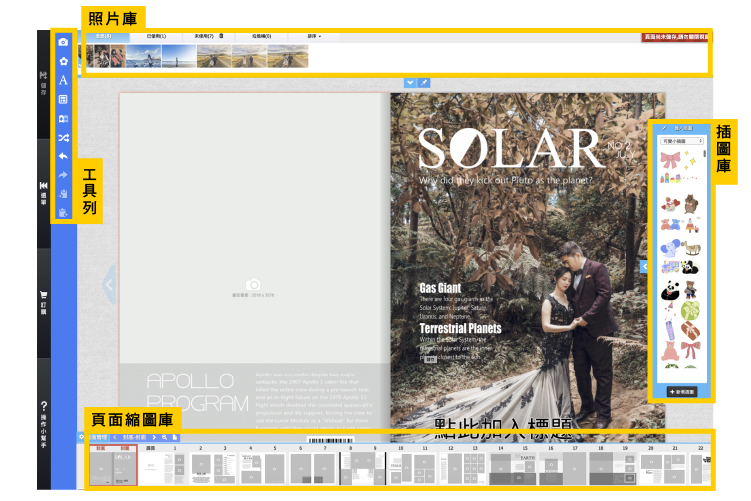This screenshot has width=751, height=501.
Task: Click the shuffle layout icon
Action: (63, 138)
